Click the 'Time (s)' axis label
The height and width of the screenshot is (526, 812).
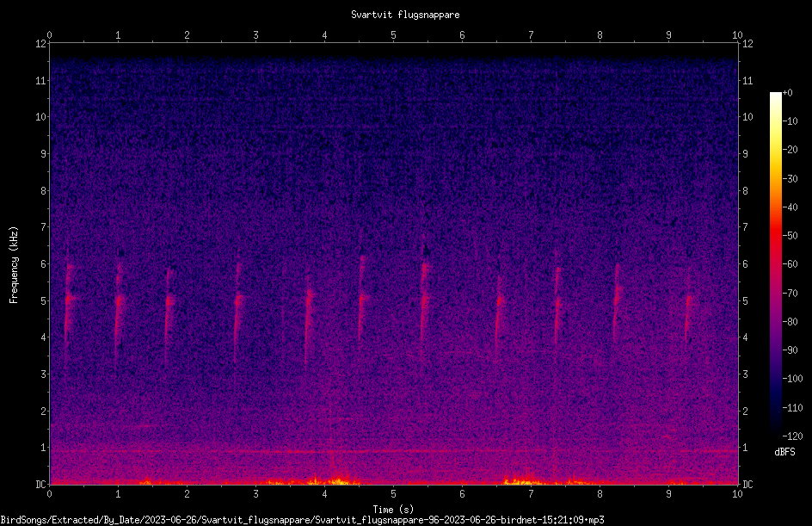[x=393, y=510]
